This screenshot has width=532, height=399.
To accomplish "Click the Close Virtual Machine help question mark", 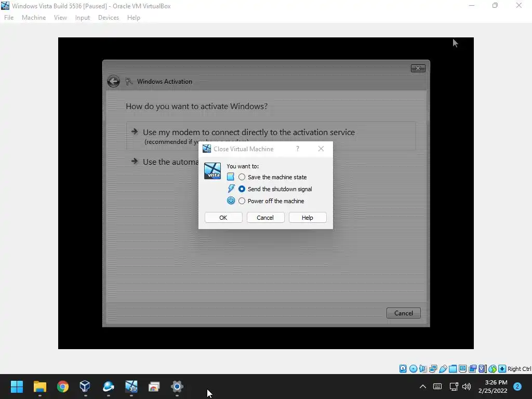I will pos(298,149).
